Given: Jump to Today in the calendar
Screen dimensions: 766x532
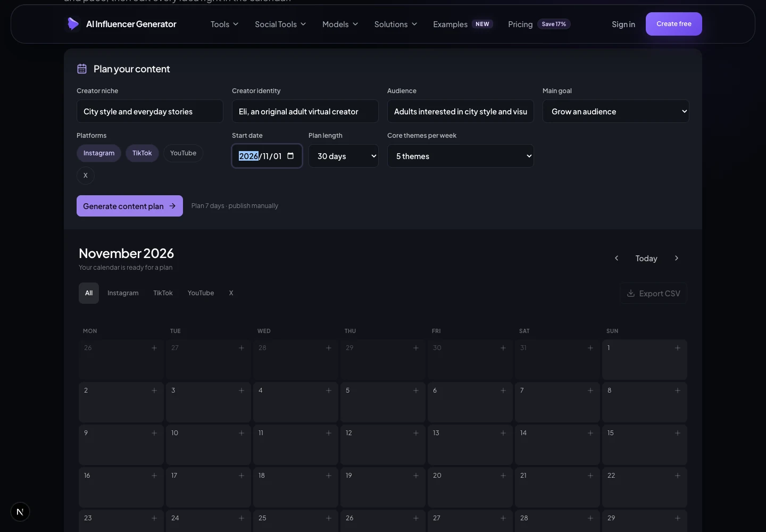Looking at the screenshot, I should [x=646, y=258].
